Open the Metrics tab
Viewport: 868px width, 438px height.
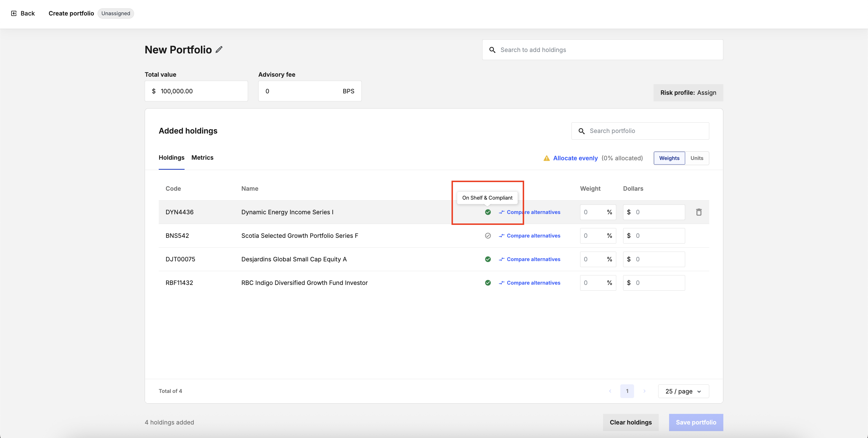point(202,157)
